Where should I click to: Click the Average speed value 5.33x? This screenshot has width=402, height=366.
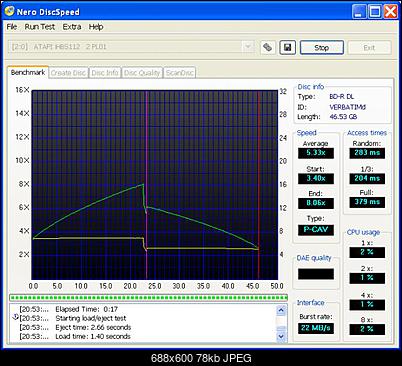tap(316, 153)
